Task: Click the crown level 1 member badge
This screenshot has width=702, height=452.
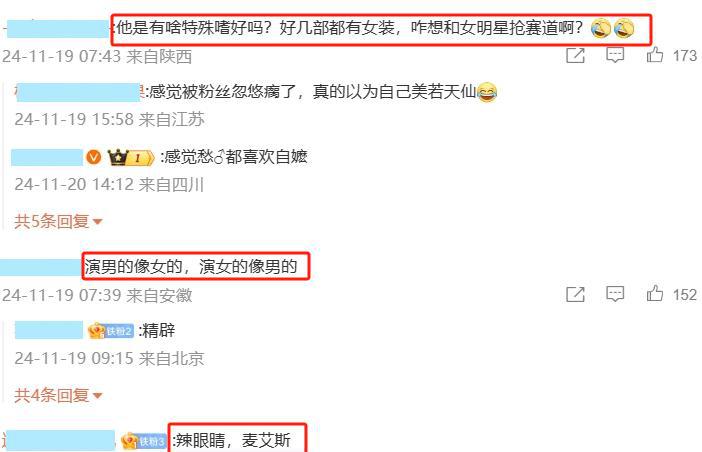Action: (x=131, y=158)
